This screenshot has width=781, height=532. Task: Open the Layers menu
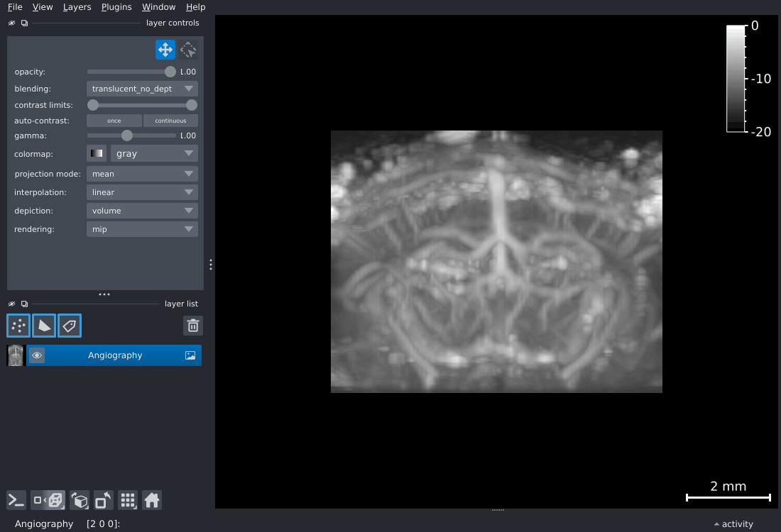(x=77, y=7)
